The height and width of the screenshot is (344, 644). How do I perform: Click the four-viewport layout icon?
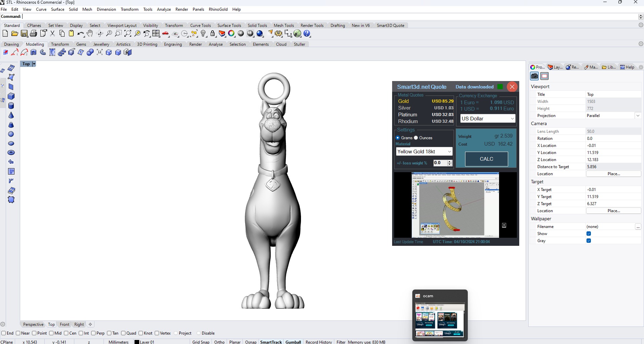(156, 33)
